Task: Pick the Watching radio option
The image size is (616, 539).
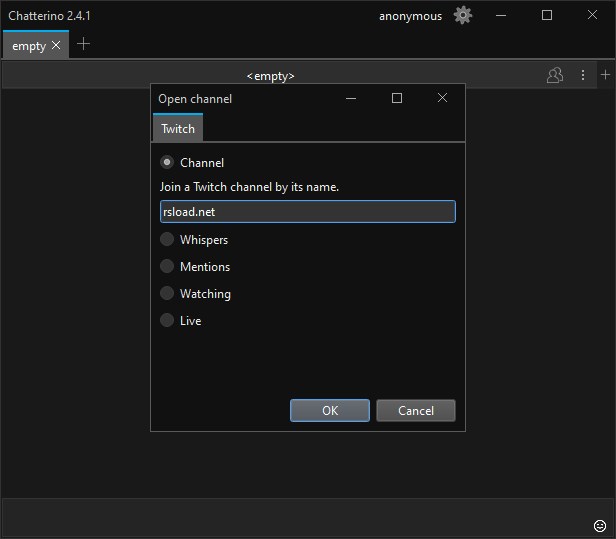Action: [x=167, y=294]
